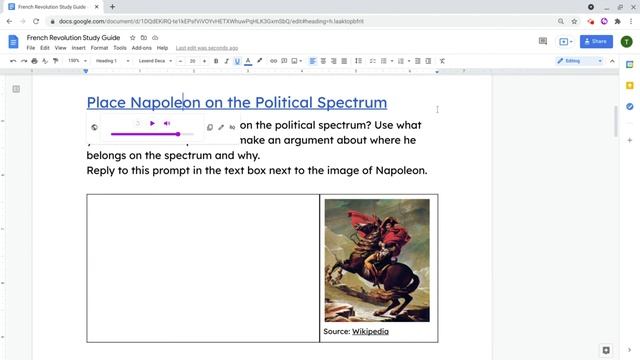This screenshot has height=360, width=640.
Task: Open the Edit menu
Action: pos(45,48)
